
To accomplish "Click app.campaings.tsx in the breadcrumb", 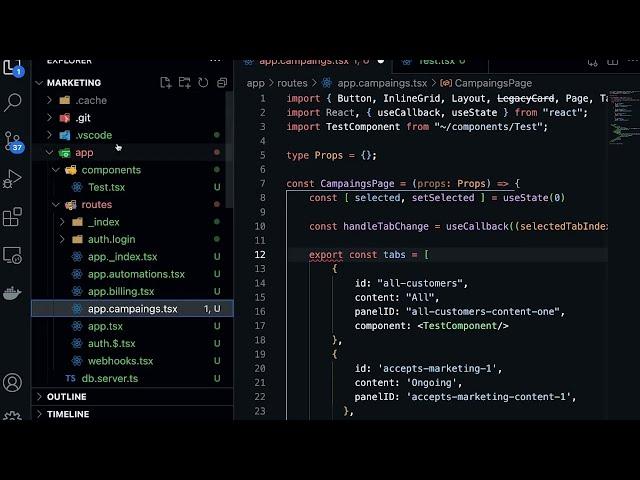I will [x=382, y=83].
